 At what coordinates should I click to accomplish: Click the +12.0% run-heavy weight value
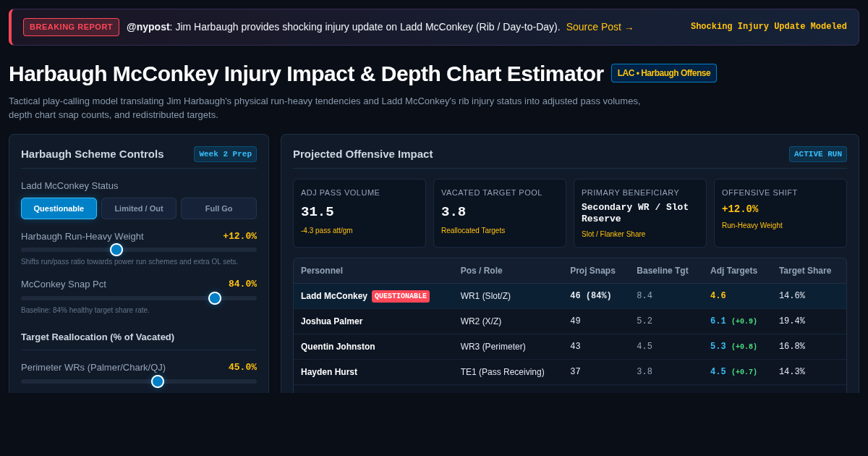(239, 236)
